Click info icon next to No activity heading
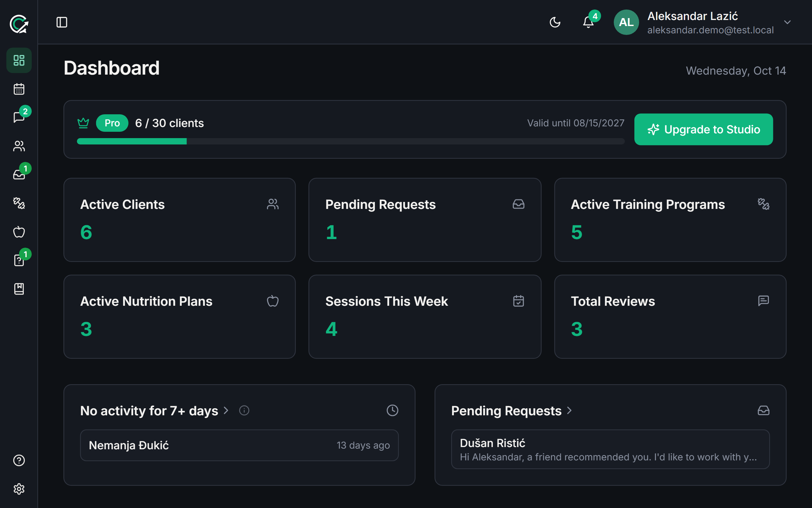Image resolution: width=812 pixels, height=508 pixels. point(244,411)
